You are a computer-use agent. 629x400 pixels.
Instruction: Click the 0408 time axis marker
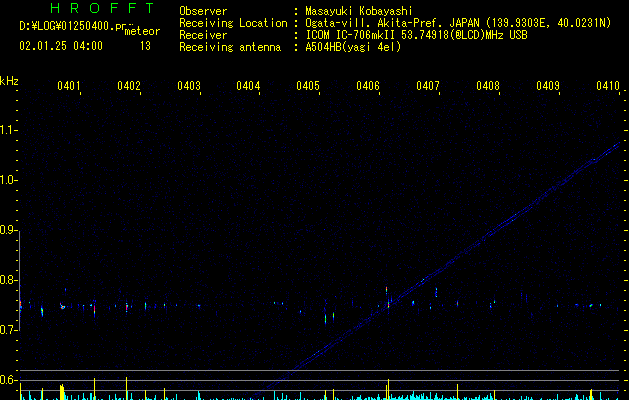tap(488, 85)
